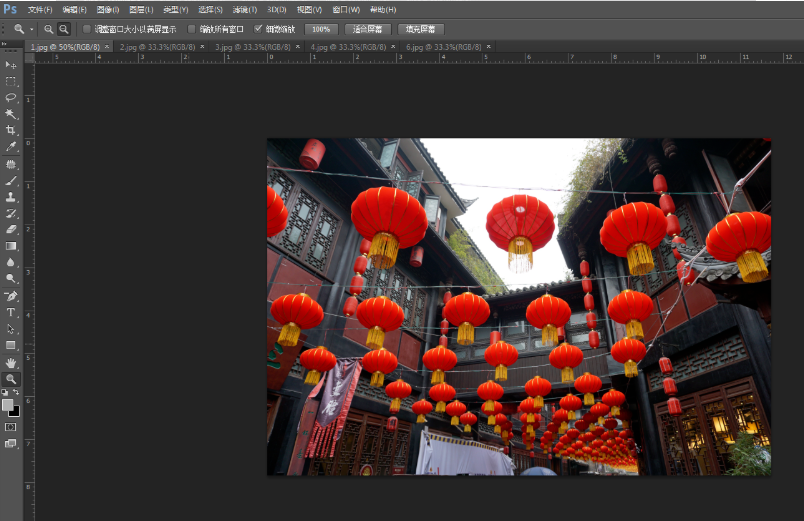The image size is (804, 521).
Task: Activate the Crop tool
Action: tap(11, 130)
